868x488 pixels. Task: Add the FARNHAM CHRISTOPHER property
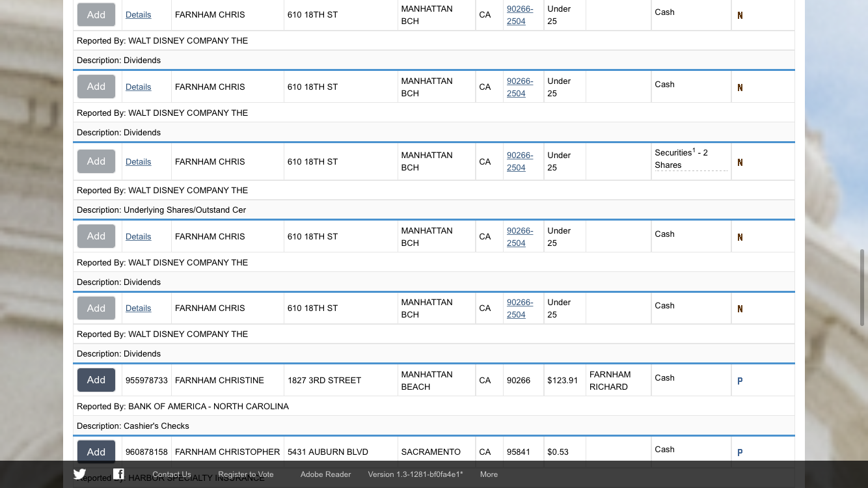click(96, 452)
